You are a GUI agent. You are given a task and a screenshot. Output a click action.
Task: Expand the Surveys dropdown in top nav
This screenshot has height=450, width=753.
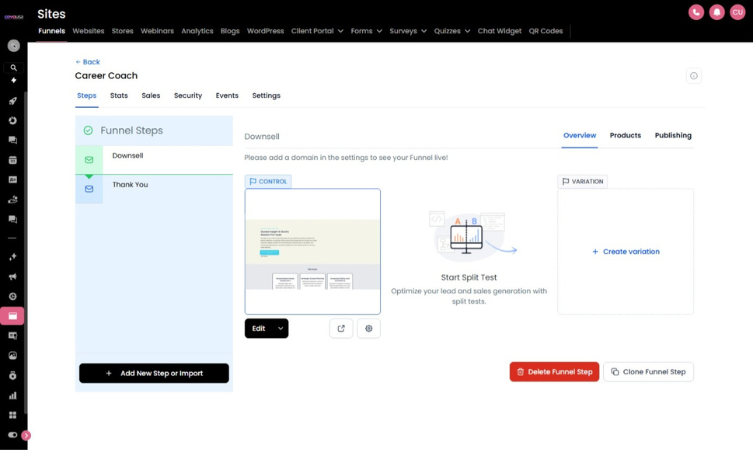(408, 31)
